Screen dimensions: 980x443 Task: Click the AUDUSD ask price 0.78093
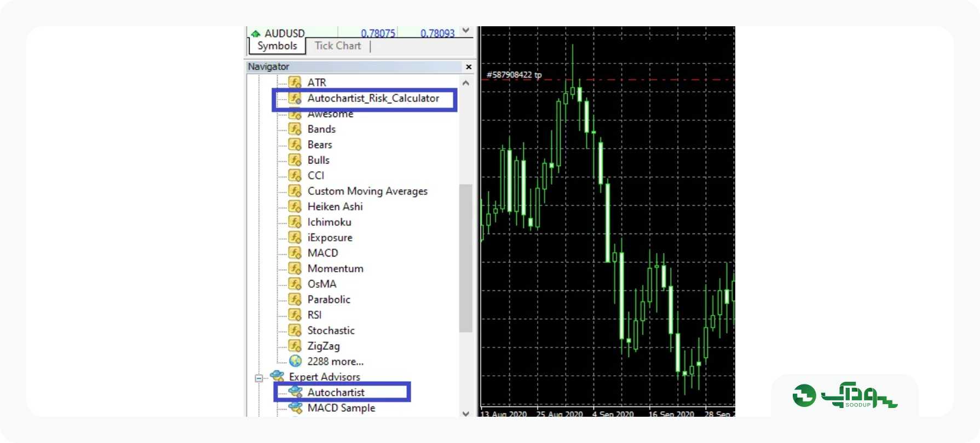click(437, 33)
